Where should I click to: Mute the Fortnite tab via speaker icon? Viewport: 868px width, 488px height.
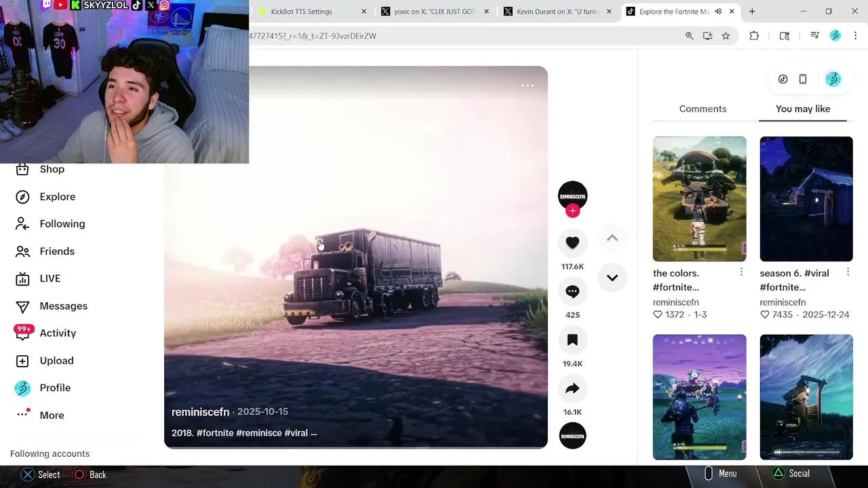point(718,12)
